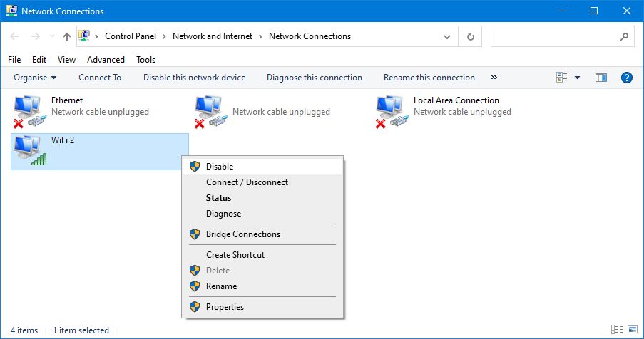
Task: Select the unnamed middle network adapter
Action: click(x=211, y=111)
